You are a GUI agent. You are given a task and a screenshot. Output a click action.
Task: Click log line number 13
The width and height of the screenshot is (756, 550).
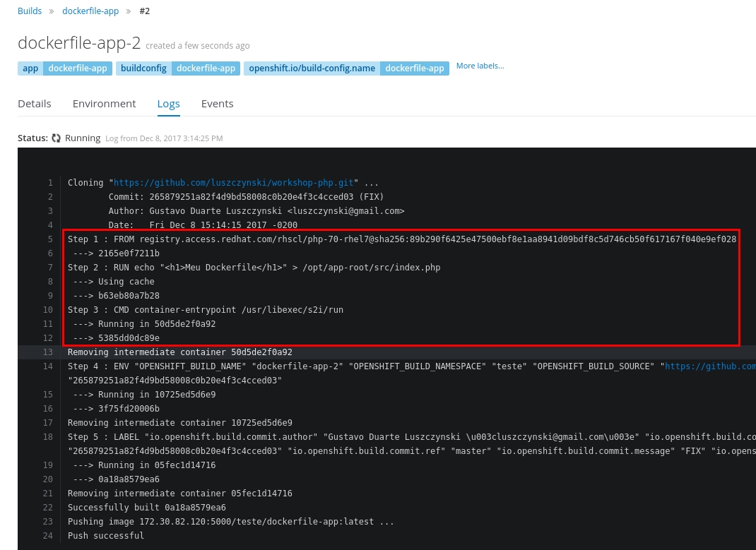coord(48,352)
